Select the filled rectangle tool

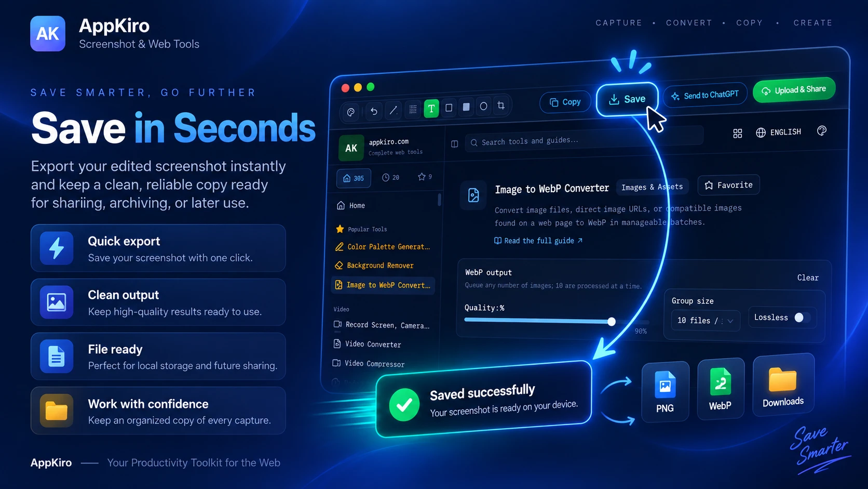466,107
